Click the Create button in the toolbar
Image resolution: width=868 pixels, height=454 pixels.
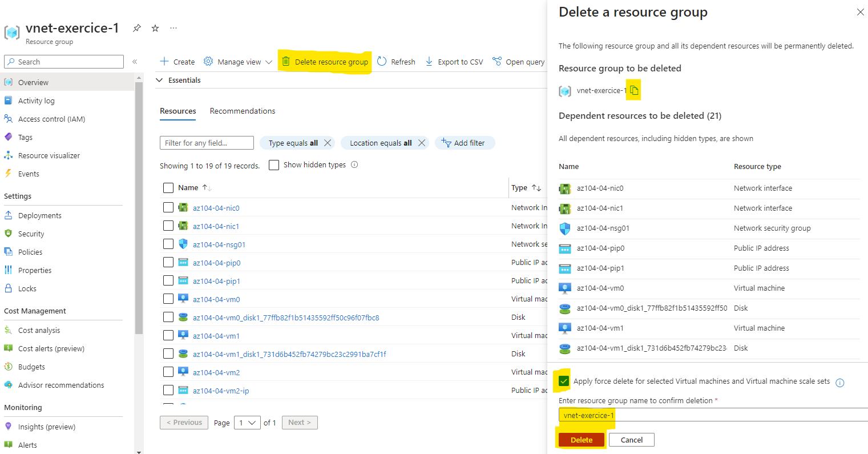(177, 62)
